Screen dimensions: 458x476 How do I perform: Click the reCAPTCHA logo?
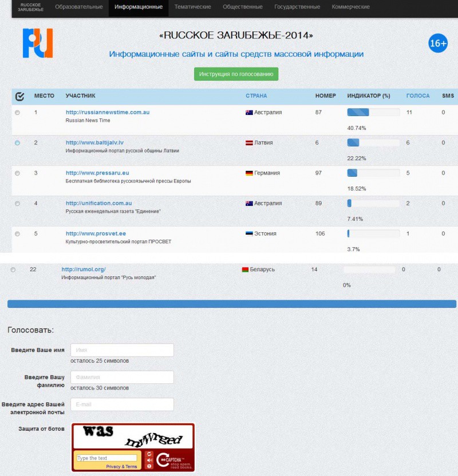click(173, 461)
